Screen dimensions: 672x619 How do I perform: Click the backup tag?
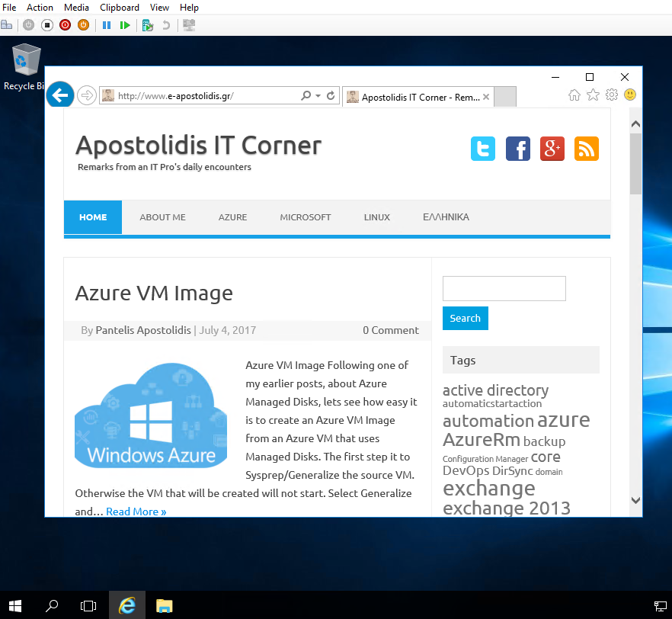point(544,441)
